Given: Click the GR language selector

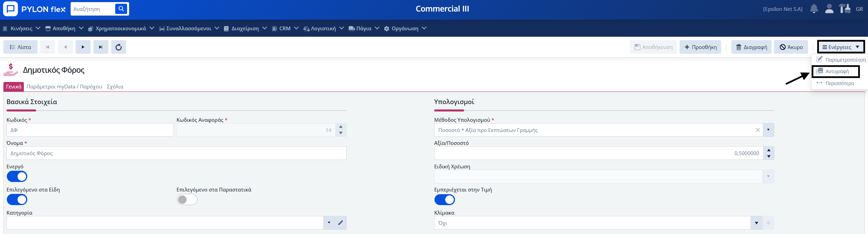Looking at the screenshot, I should tap(859, 9).
